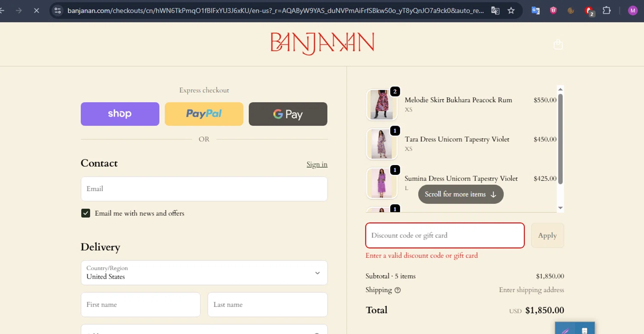Click the Enter a valid discount code error text
Viewport: 644px width, 334px height.
(x=422, y=256)
